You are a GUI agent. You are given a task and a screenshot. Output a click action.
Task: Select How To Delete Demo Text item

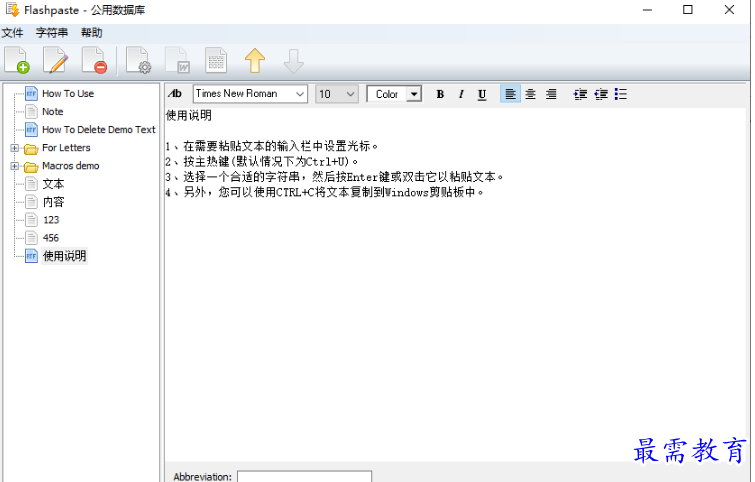coord(99,130)
